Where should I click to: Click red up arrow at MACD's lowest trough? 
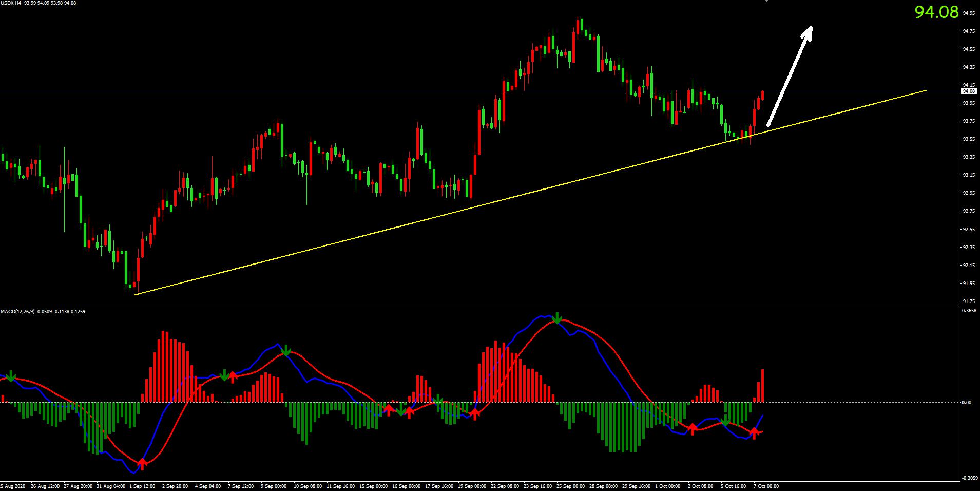coord(142,464)
